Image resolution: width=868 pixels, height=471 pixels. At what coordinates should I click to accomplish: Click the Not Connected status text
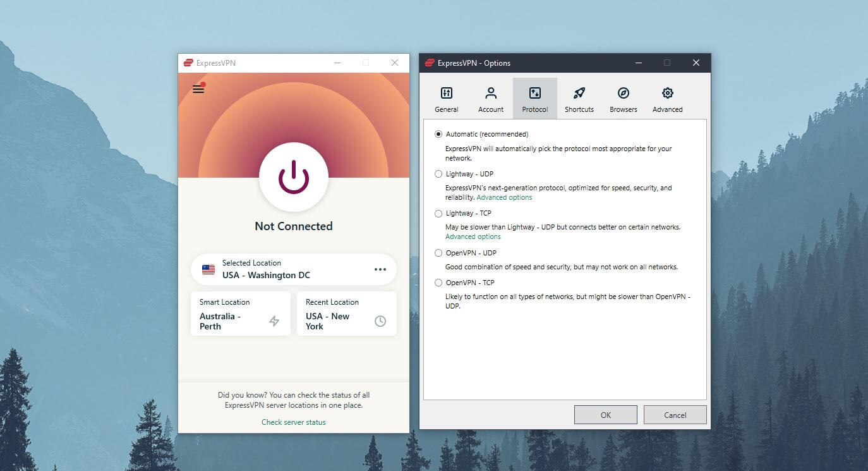(294, 226)
